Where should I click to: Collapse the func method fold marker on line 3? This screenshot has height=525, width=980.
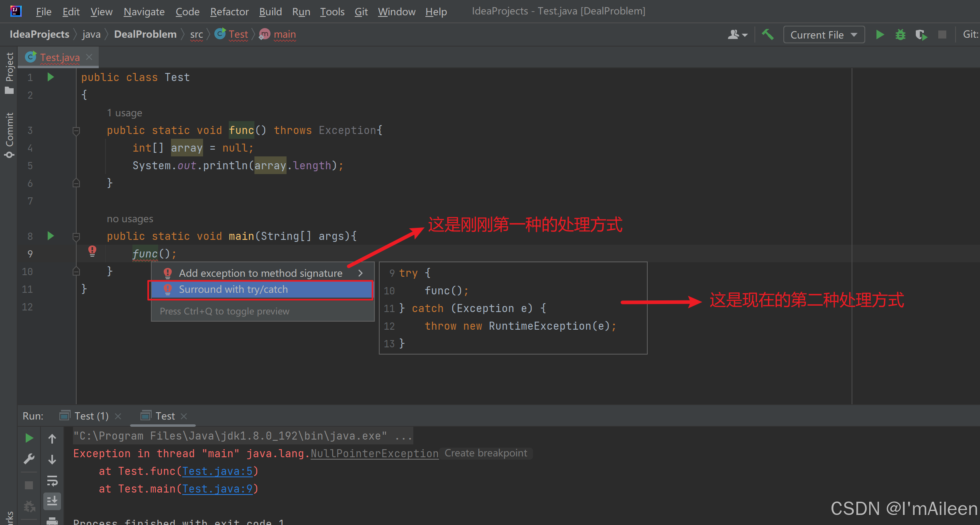click(76, 130)
